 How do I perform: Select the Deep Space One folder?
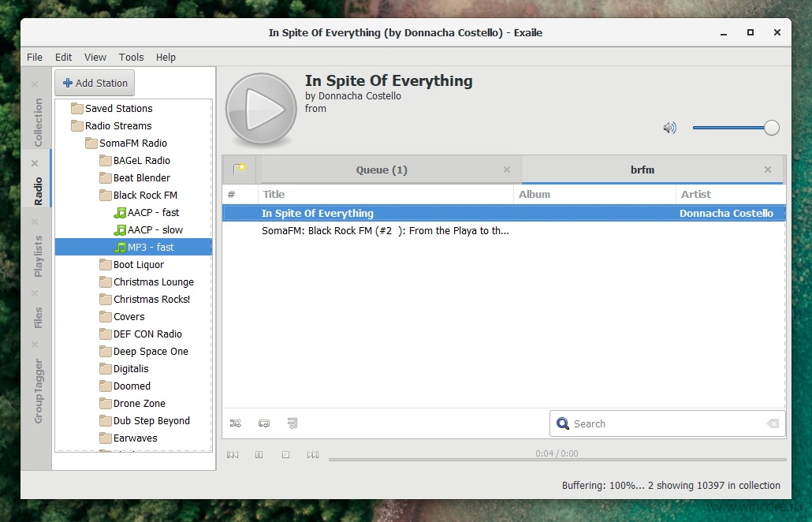click(x=151, y=351)
